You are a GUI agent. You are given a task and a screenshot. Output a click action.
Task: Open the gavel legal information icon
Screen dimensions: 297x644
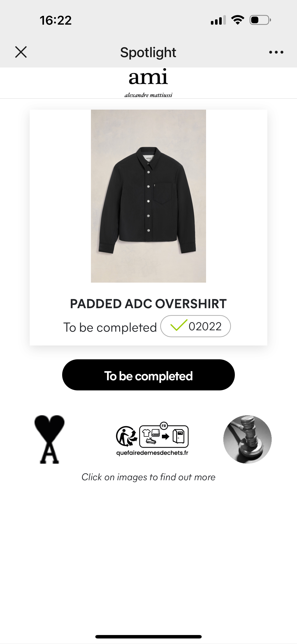[x=247, y=439]
